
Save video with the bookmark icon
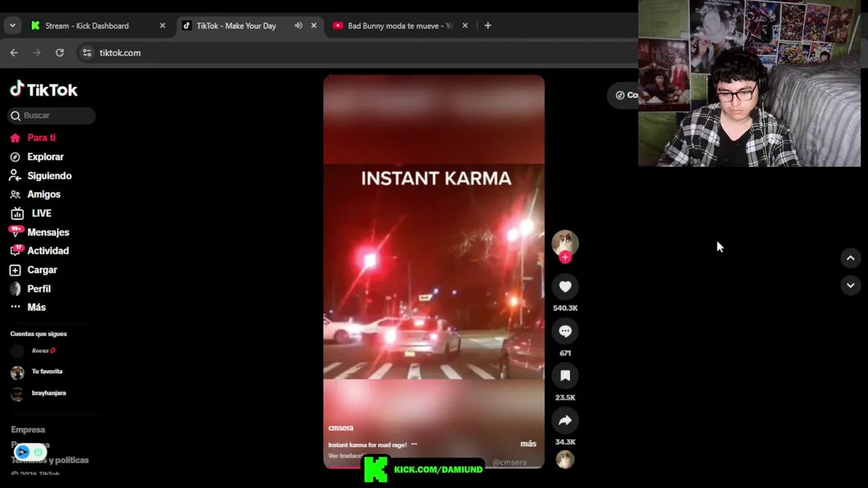point(565,376)
